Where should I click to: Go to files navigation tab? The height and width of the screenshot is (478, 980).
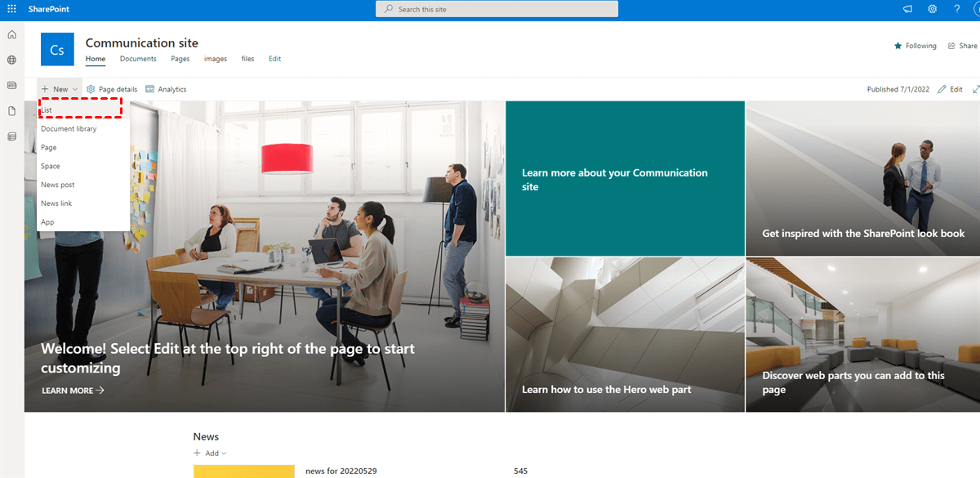point(247,59)
